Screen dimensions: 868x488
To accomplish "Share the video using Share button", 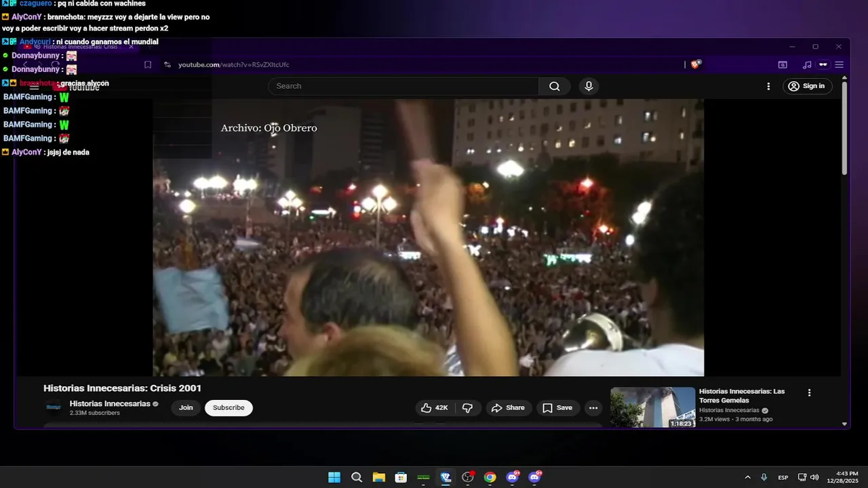I will pos(508,407).
